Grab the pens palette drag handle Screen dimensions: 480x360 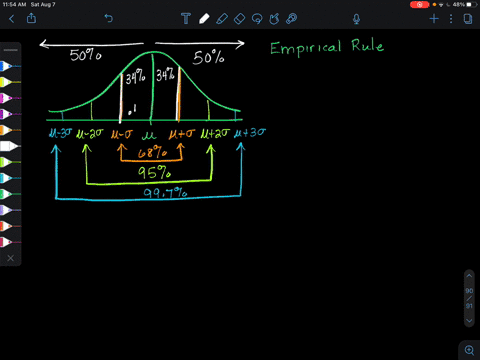tap(10, 50)
